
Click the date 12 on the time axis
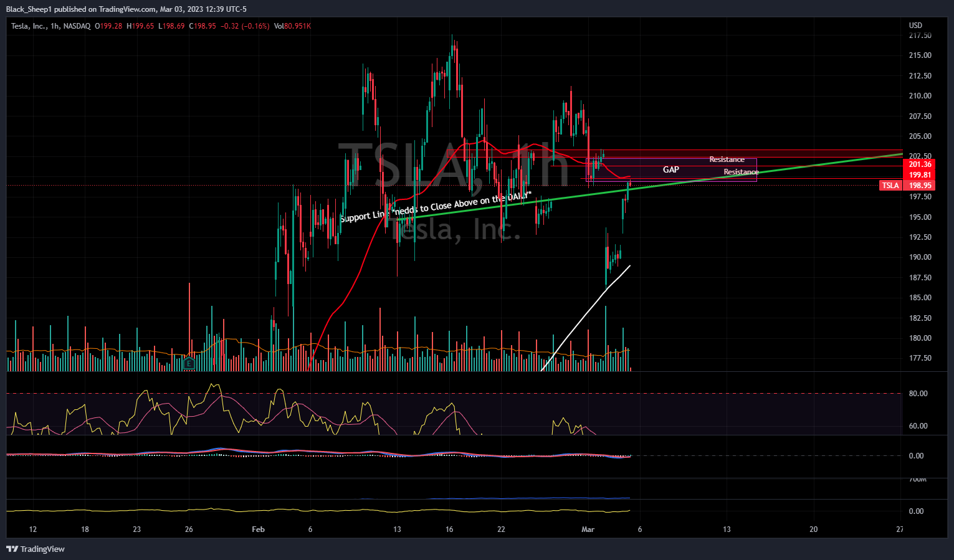tap(33, 529)
